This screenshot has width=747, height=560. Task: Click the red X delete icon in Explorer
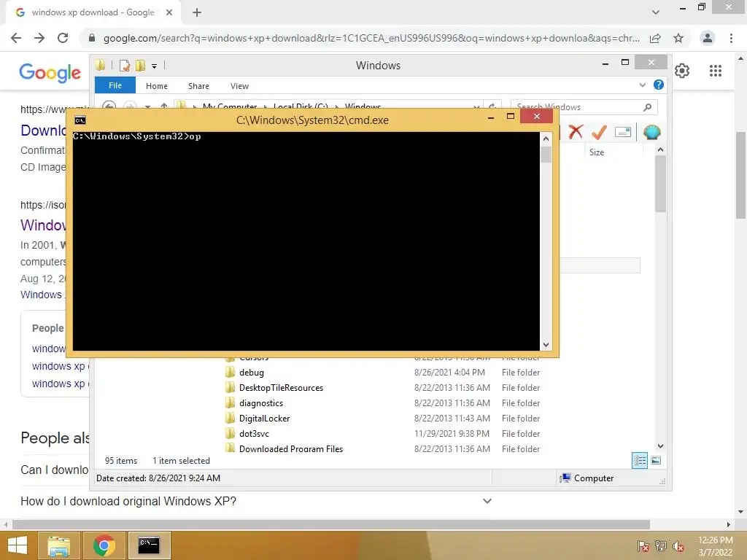[576, 131]
